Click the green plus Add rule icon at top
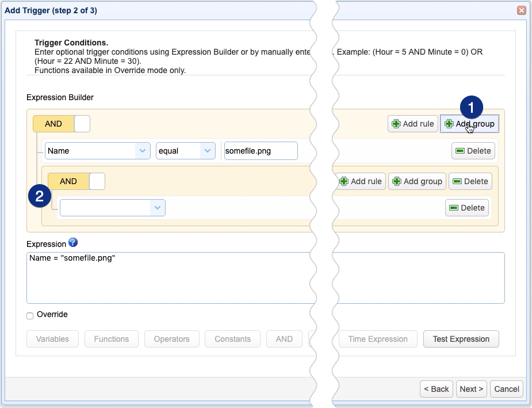This screenshot has height=408, width=532. (x=395, y=123)
